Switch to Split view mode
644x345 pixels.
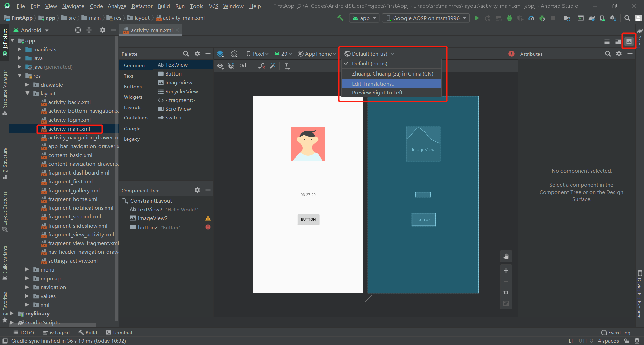coord(618,42)
